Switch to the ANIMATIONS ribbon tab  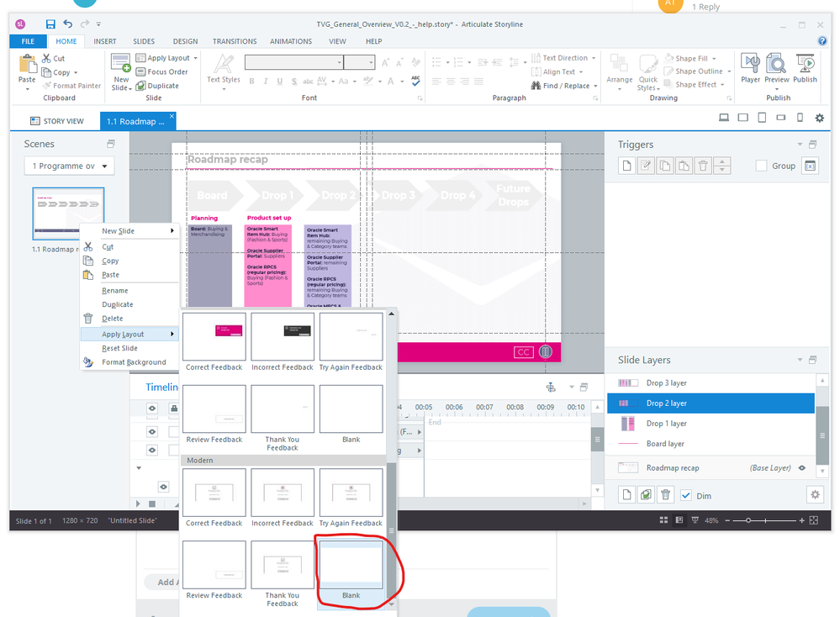click(x=290, y=41)
